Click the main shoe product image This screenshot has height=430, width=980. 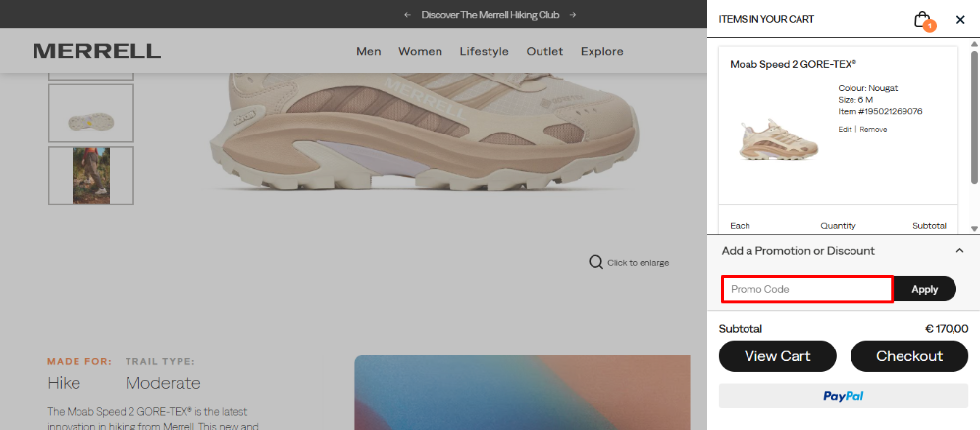[x=425, y=132]
